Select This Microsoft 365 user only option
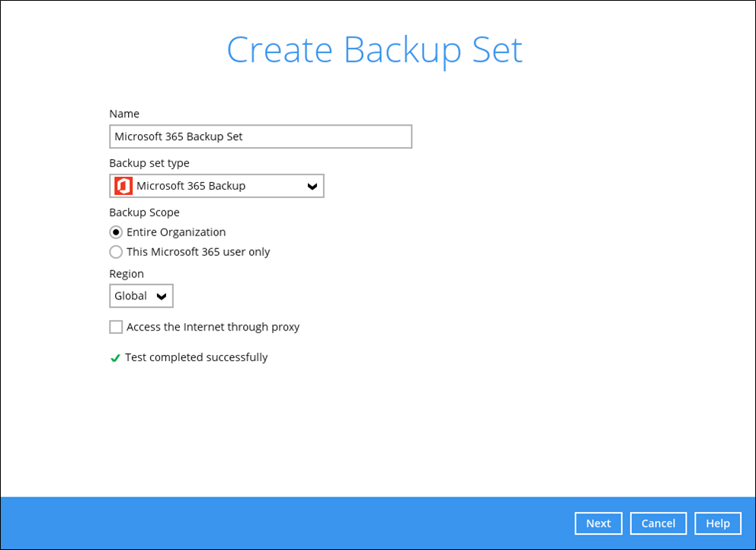This screenshot has width=756, height=550. click(x=116, y=252)
